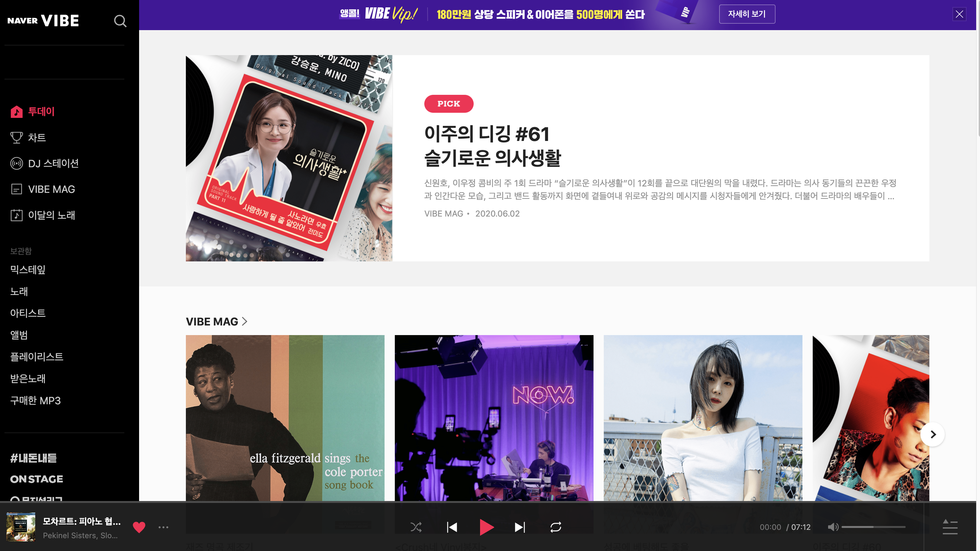Open DJ 스테이션 in the sidebar
This screenshot has width=980, height=551.
(x=53, y=163)
